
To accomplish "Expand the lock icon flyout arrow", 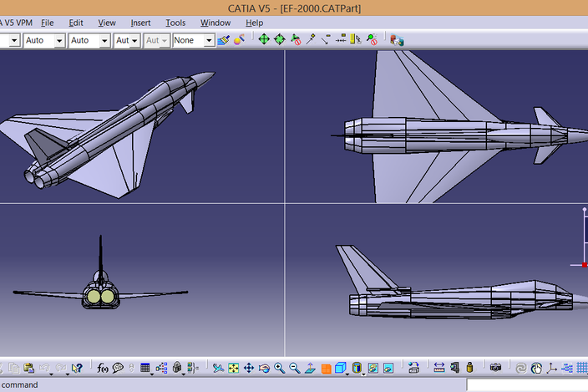I will (x=184, y=374).
